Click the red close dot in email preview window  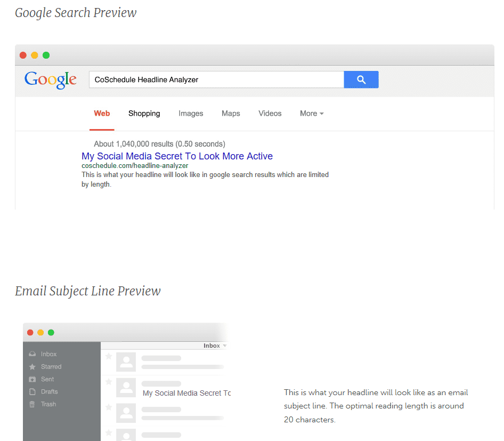(x=30, y=333)
